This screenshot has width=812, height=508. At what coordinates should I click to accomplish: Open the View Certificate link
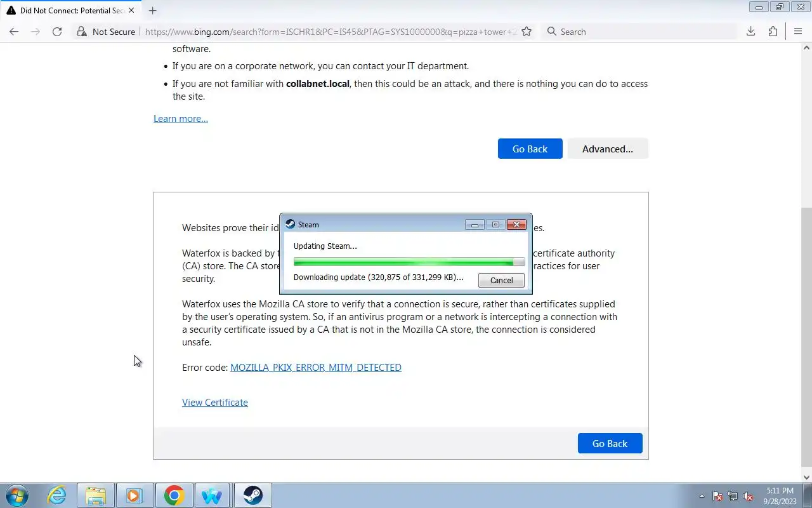pyautogui.click(x=215, y=403)
